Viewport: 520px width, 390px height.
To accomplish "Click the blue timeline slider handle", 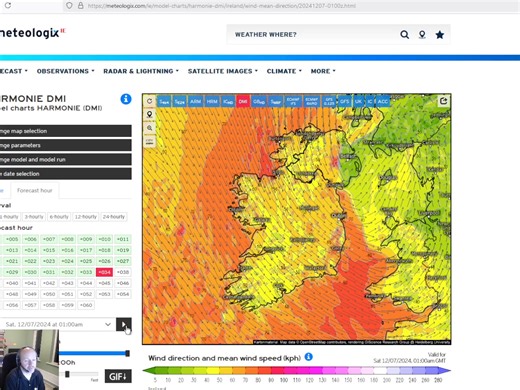I will (127, 353).
